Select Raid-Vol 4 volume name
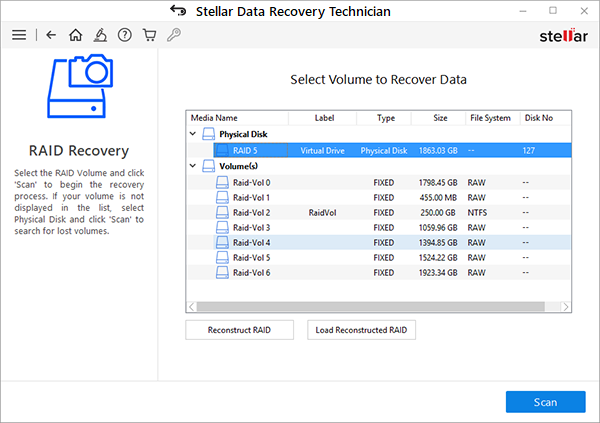Viewport: 600px width, 423px height. pos(251,243)
